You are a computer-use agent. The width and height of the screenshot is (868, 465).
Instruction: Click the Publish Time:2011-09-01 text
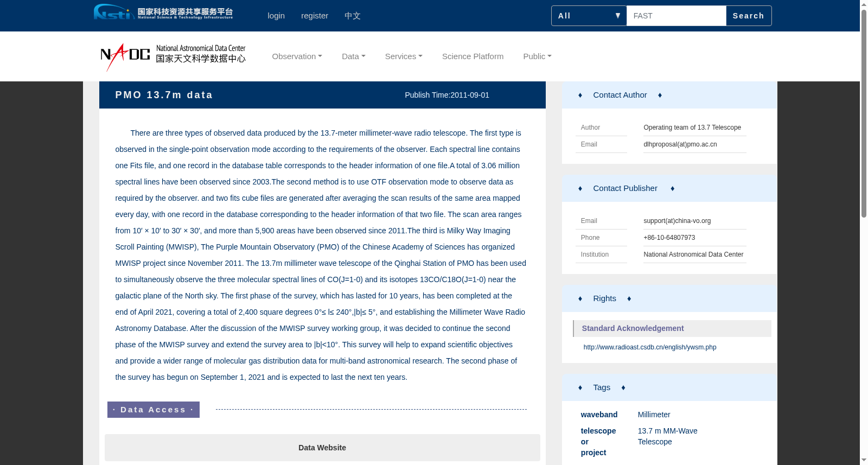click(447, 95)
